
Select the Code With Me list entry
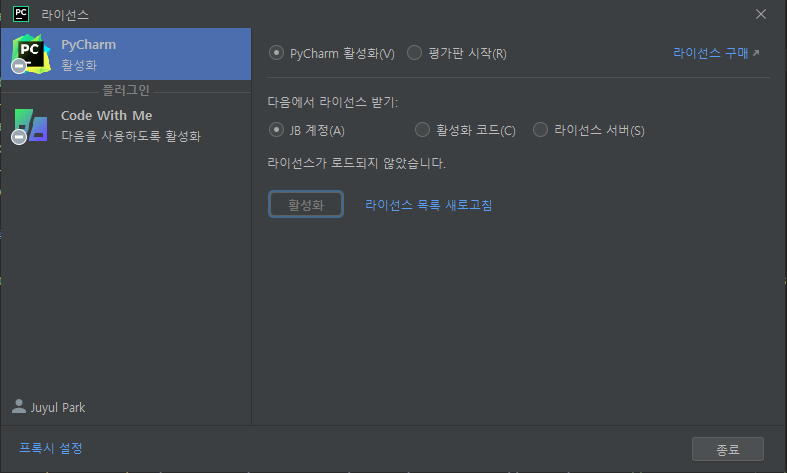pos(125,126)
